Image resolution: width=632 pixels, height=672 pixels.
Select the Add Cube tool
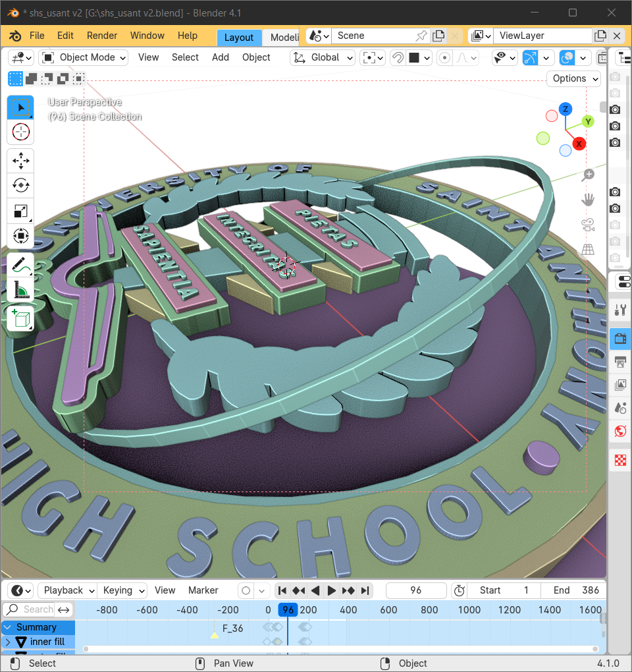pos(20,318)
